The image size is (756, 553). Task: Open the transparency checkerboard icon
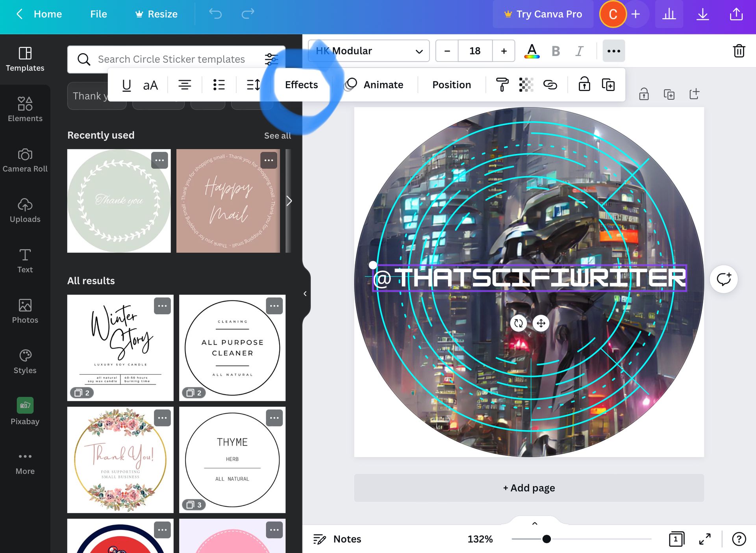(x=526, y=85)
